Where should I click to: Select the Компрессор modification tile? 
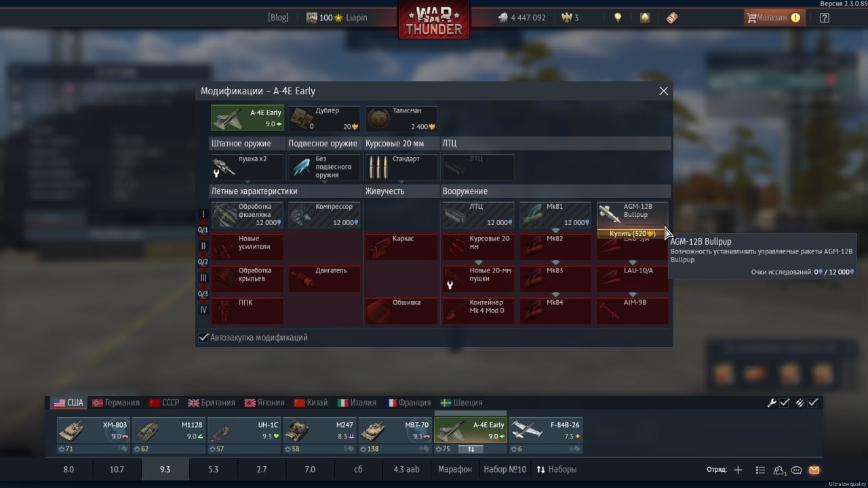324,215
